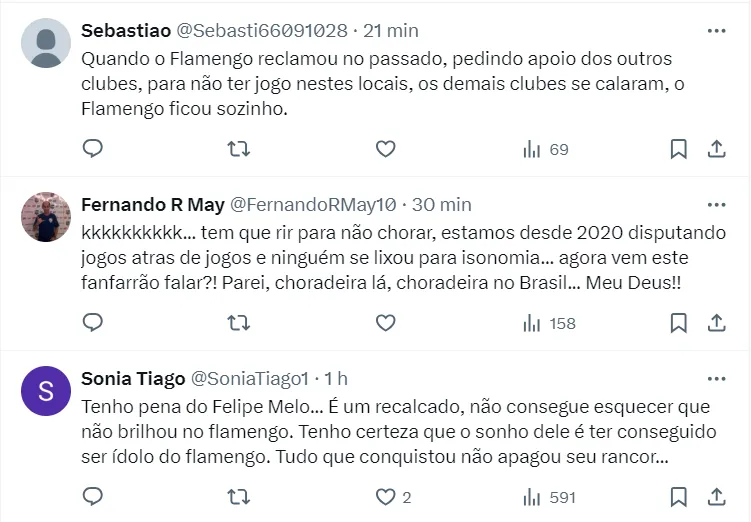Like Sebastiao's tweet
The width and height of the screenshot is (751, 522).
click(x=385, y=149)
